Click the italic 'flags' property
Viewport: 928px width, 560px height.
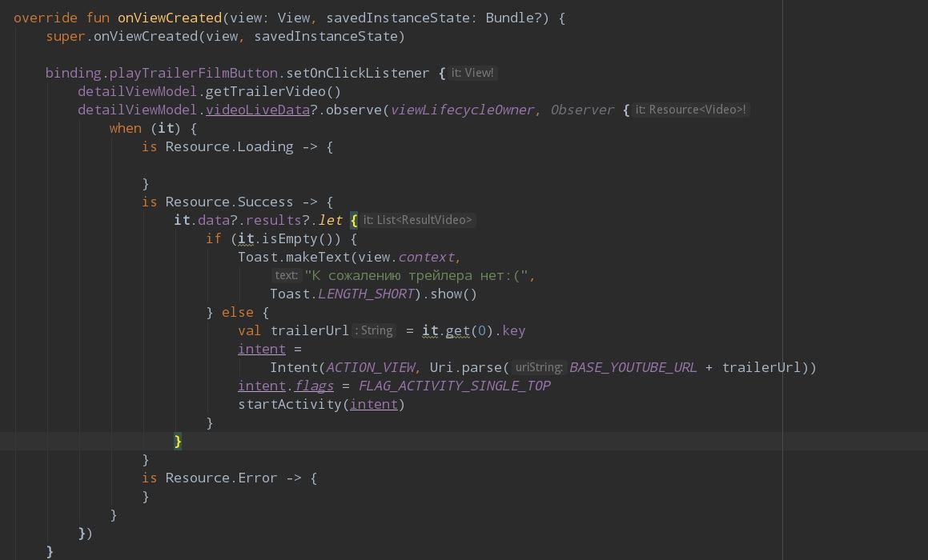pos(314,386)
